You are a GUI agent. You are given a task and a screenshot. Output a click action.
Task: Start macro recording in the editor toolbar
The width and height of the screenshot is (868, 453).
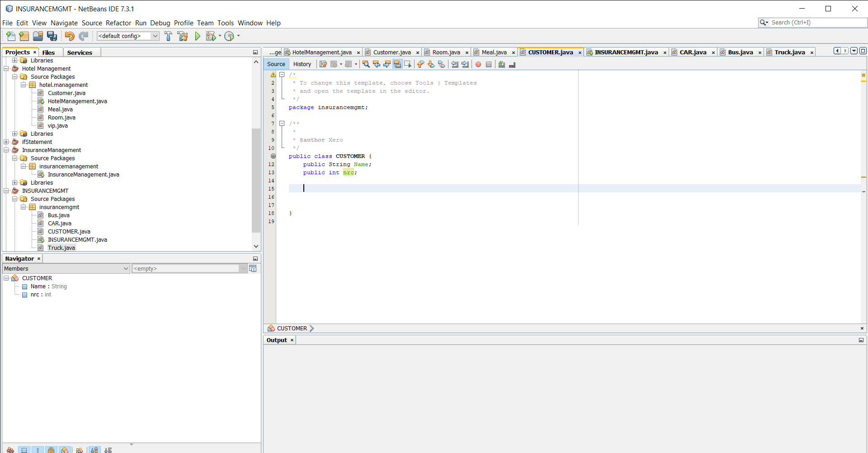(478, 64)
